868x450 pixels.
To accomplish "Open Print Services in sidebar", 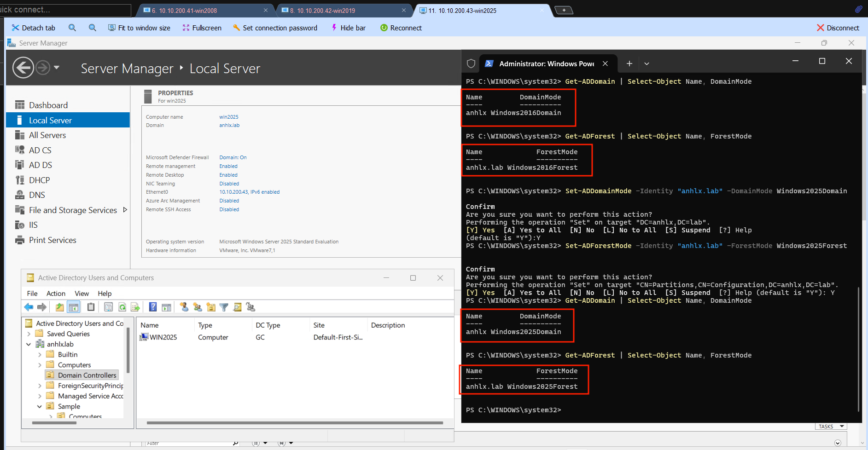I will pyautogui.click(x=52, y=240).
